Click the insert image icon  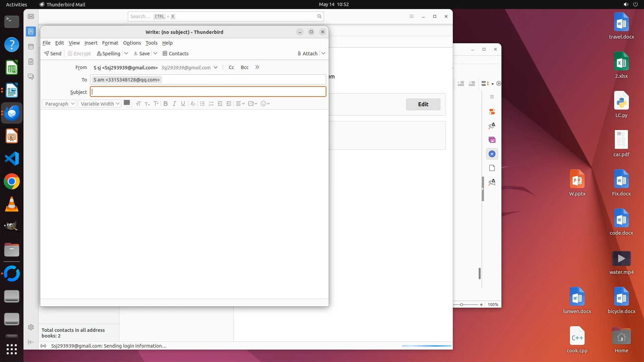252,104
